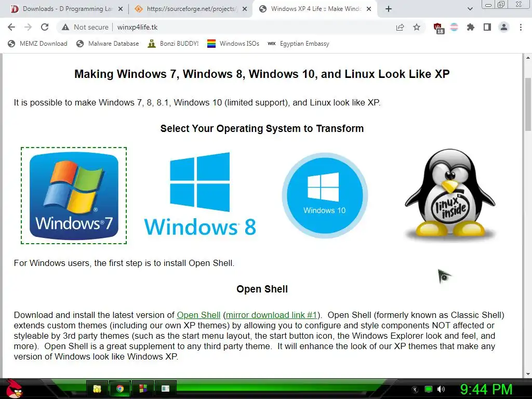Open the Angry Birds start button
Viewport: 532px width, 399px height.
14,389
